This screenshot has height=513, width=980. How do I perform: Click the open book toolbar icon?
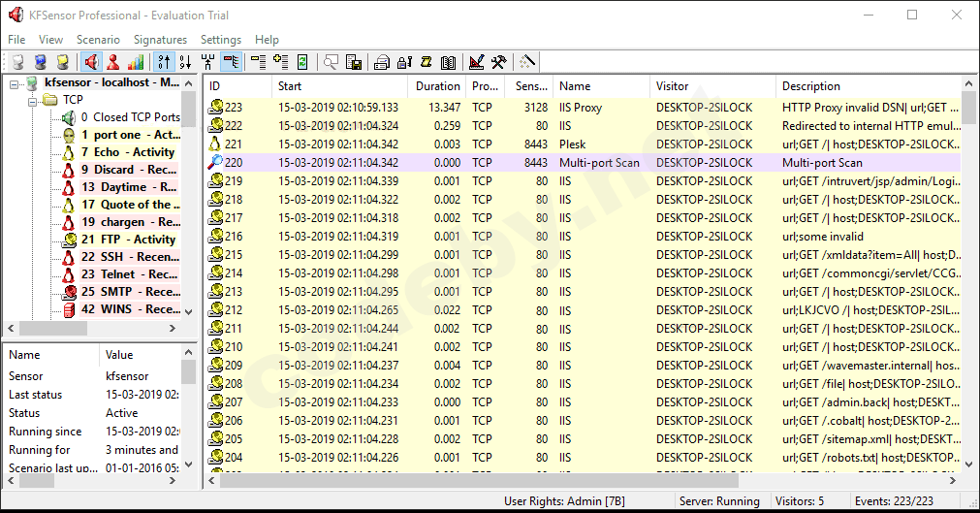tap(448, 62)
